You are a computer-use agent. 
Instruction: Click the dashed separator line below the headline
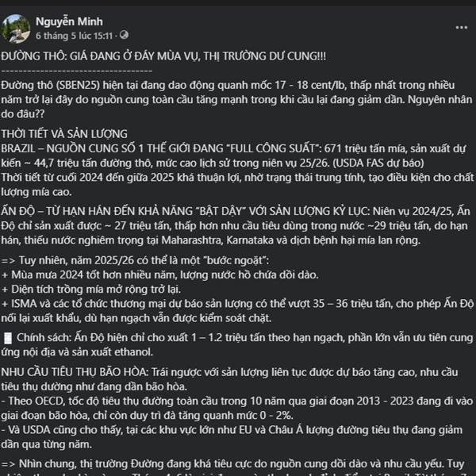(x=76, y=71)
